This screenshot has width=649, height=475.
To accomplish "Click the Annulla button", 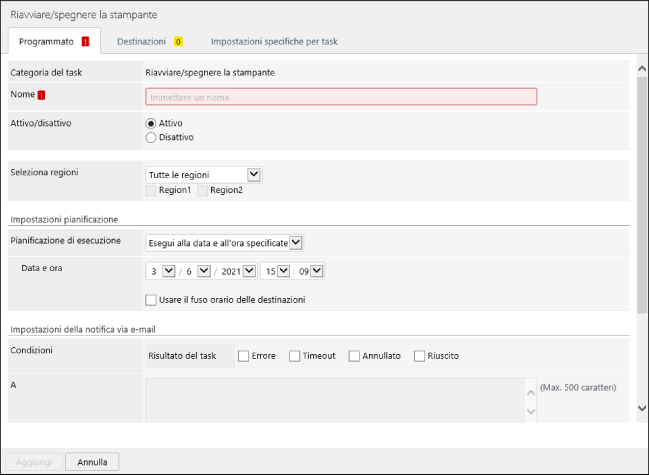I will 93,462.
